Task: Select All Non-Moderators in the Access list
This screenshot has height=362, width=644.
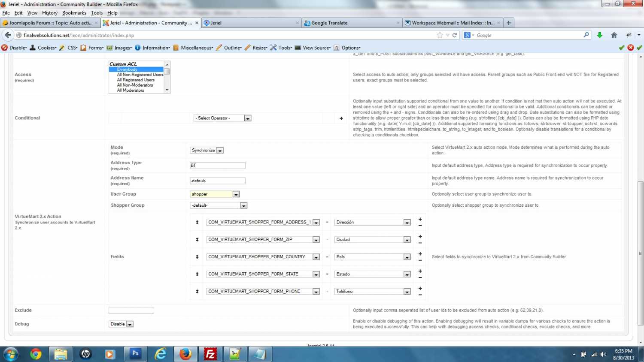Action: tap(136, 85)
